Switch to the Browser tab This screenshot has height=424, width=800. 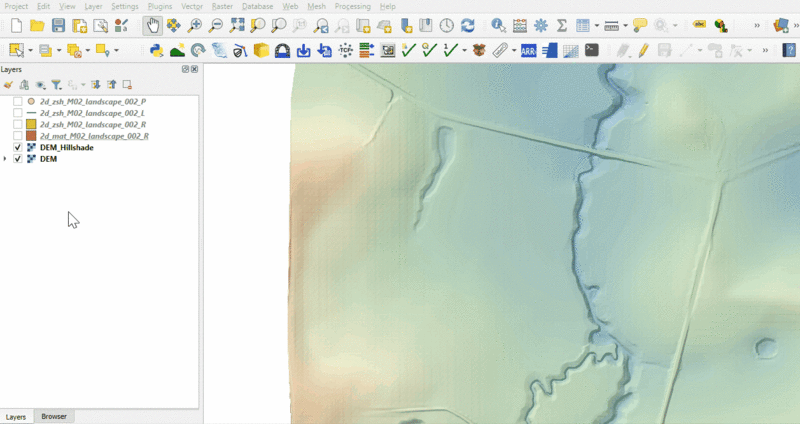53,416
